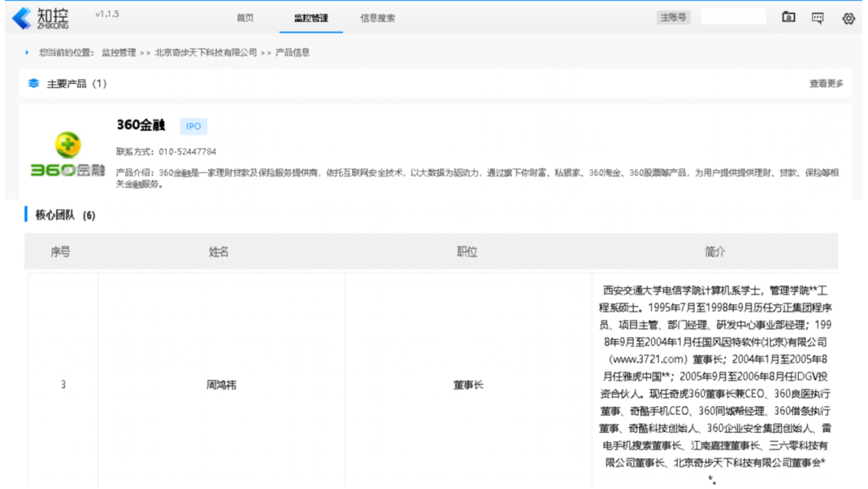The height and width of the screenshot is (489, 868).
Task: Open the 查看更多 link
Action: tap(825, 82)
